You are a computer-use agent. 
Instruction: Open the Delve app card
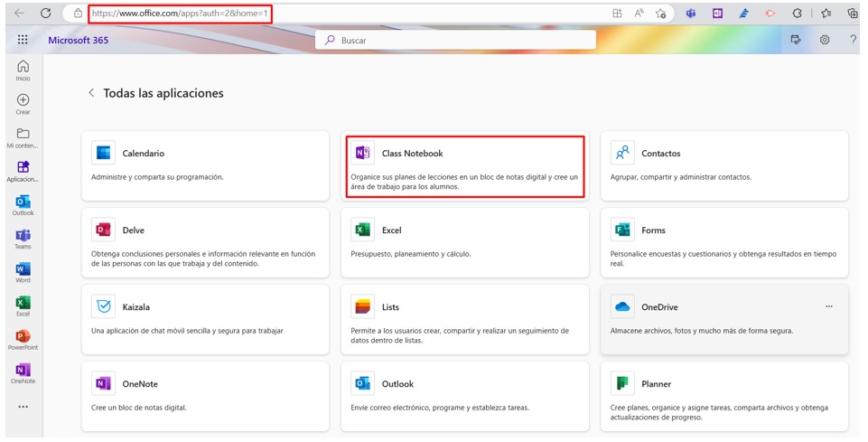pyautogui.click(x=205, y=242)
